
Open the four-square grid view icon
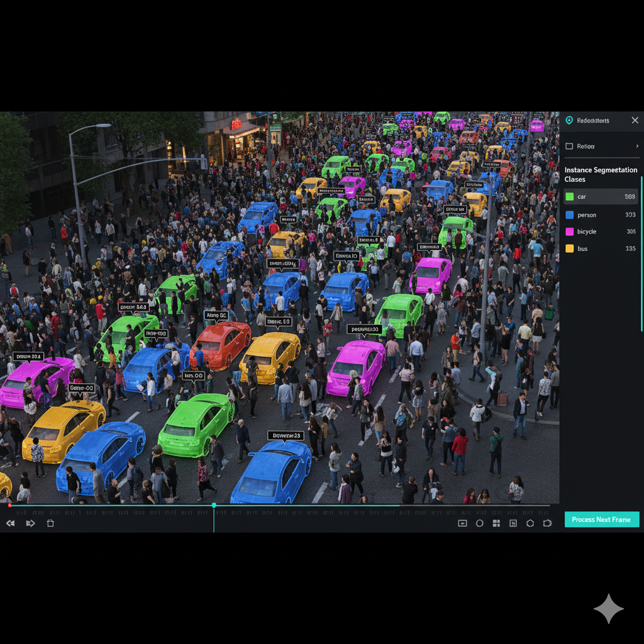click(496, 523)
